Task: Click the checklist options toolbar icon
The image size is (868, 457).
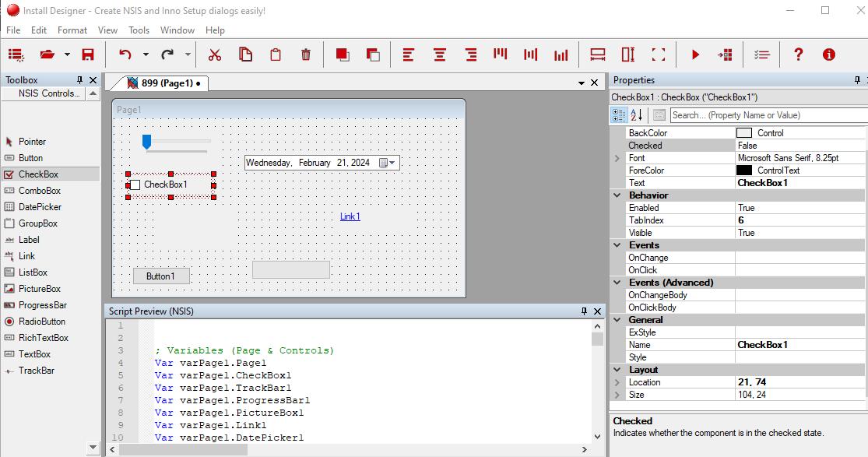Action: click(x=761, y=54)
